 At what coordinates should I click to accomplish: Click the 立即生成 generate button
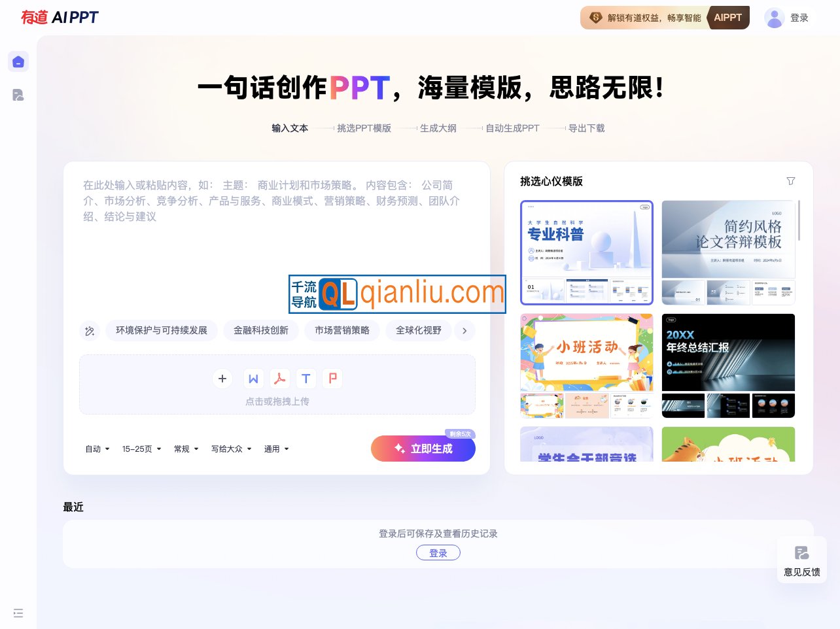tap(423, 449)
